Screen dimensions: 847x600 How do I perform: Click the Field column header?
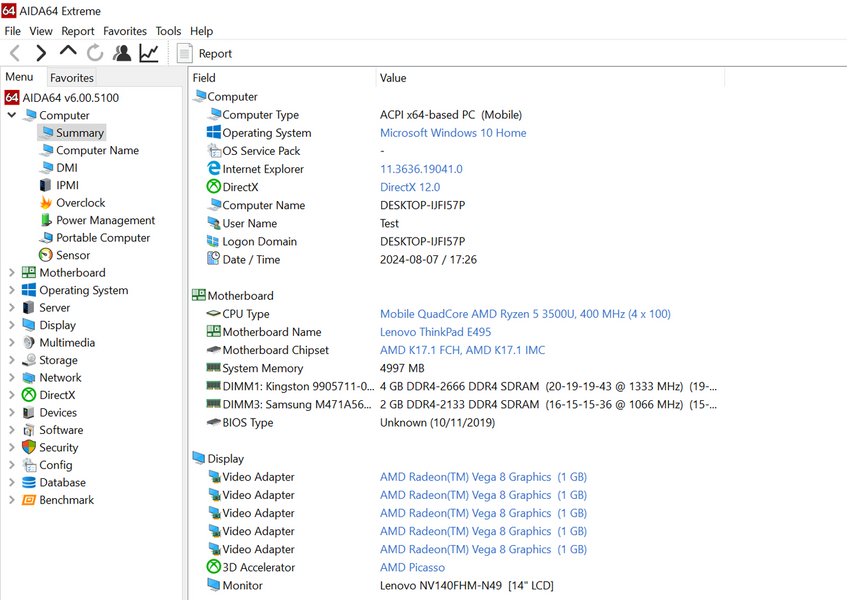click(x=282, y=78)
